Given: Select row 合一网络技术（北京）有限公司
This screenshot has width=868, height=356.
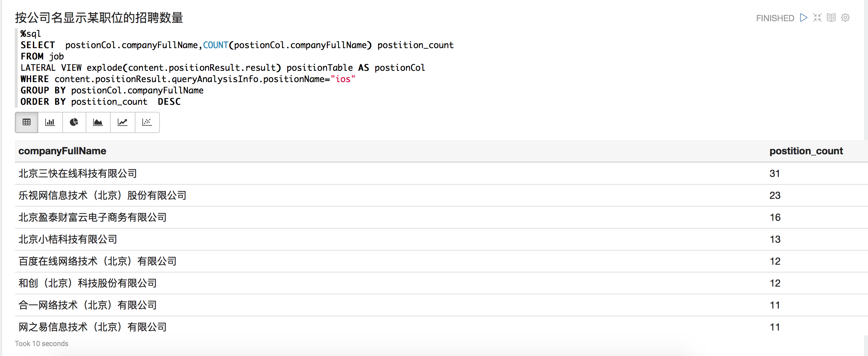Looking at the screenshot, I should [x=441, y=305].
